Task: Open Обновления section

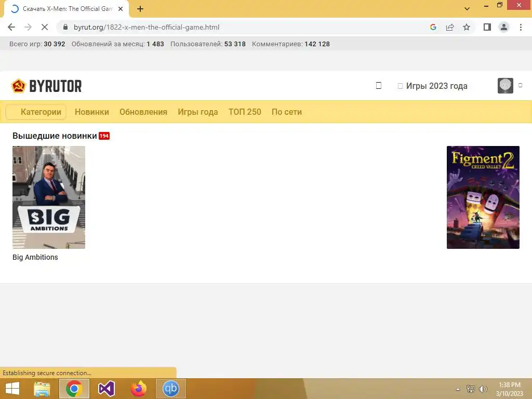Action: (x=143, y=112)
